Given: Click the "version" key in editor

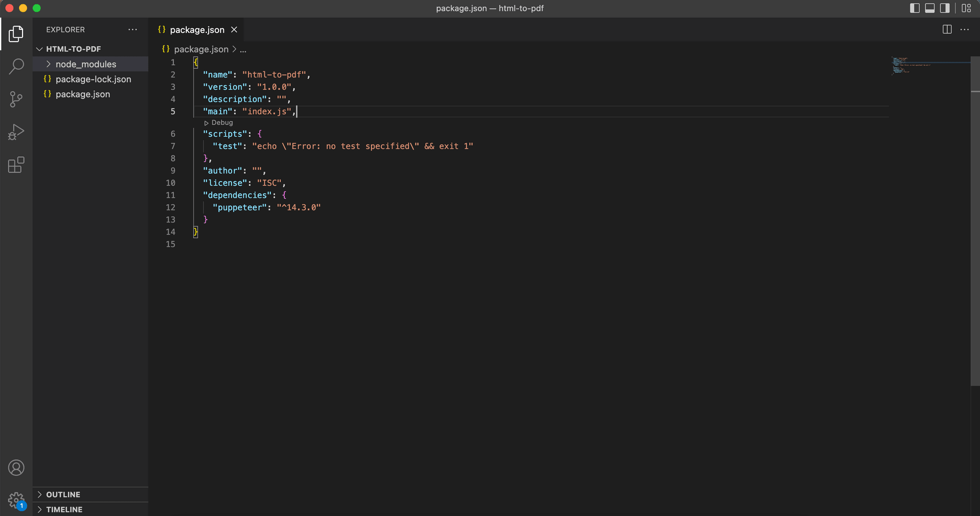Looking at the screenshot, I should (225, 87).
